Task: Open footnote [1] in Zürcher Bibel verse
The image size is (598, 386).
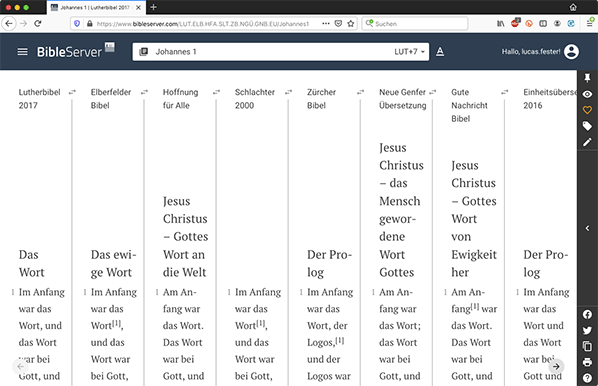Action: 339,340
